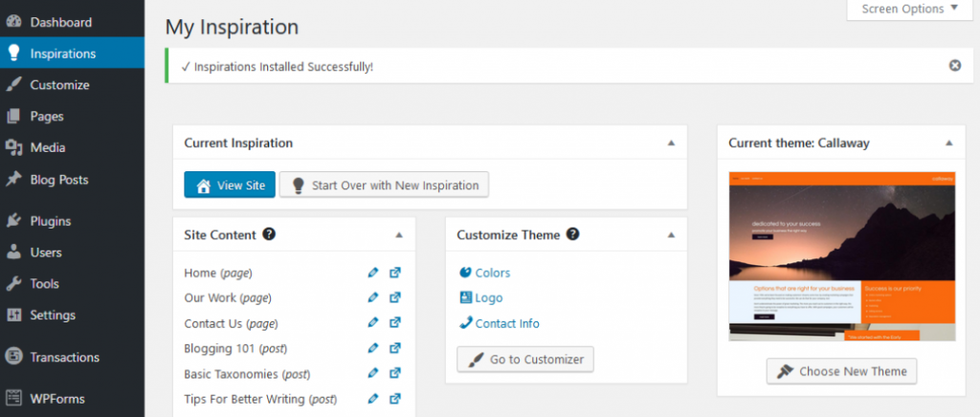The width and height of the screenshot is (980, 417).
Task: Open Contact Us external link icon
Action: [395, 322]
